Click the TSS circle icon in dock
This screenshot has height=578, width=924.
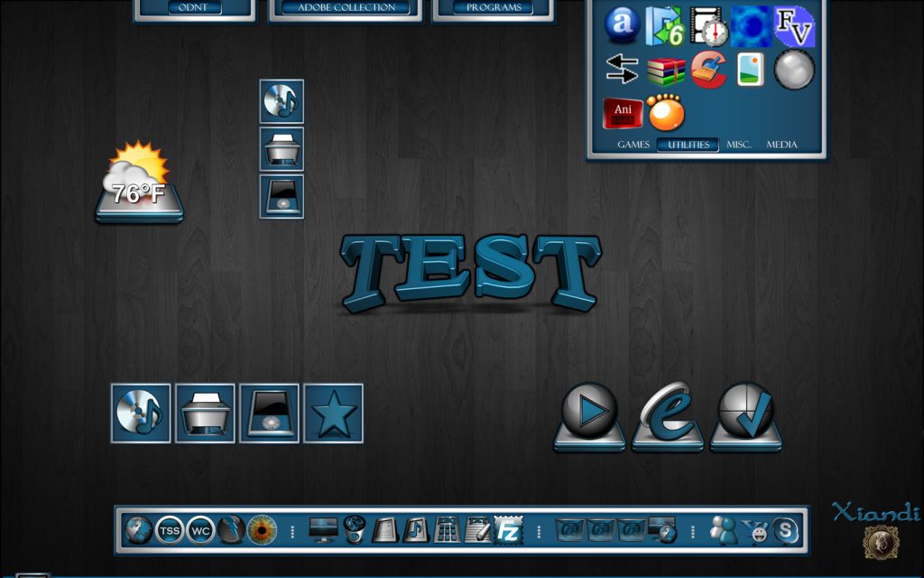coord(169,530)
